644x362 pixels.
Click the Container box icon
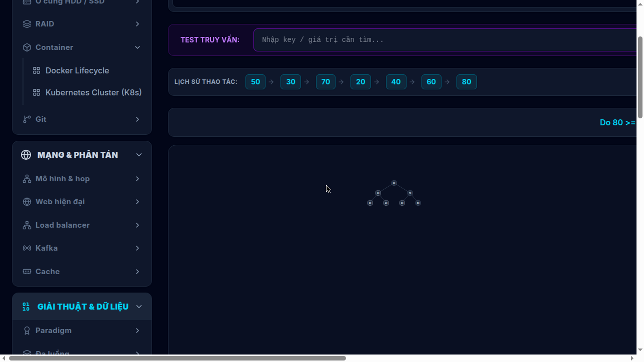tap(27, 47)
